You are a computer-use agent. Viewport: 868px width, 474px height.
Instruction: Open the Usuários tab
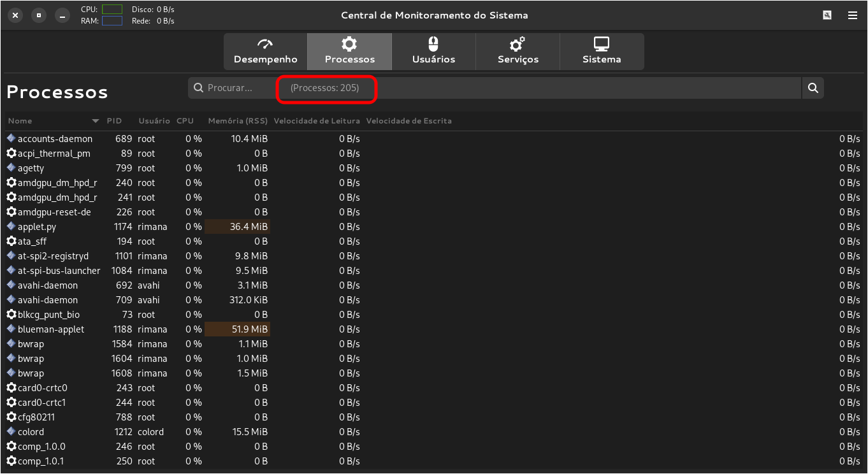(x=433, y=52)
